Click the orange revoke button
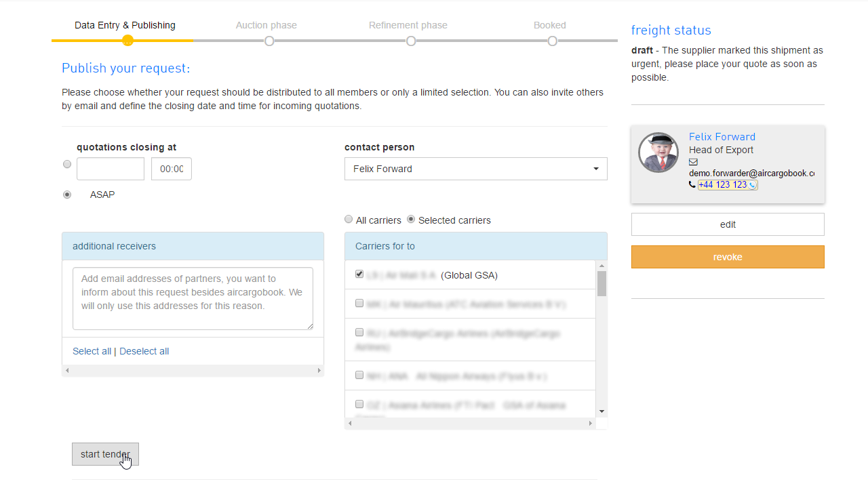The height and width of the screenshot is (488, 868). point(728,257)
